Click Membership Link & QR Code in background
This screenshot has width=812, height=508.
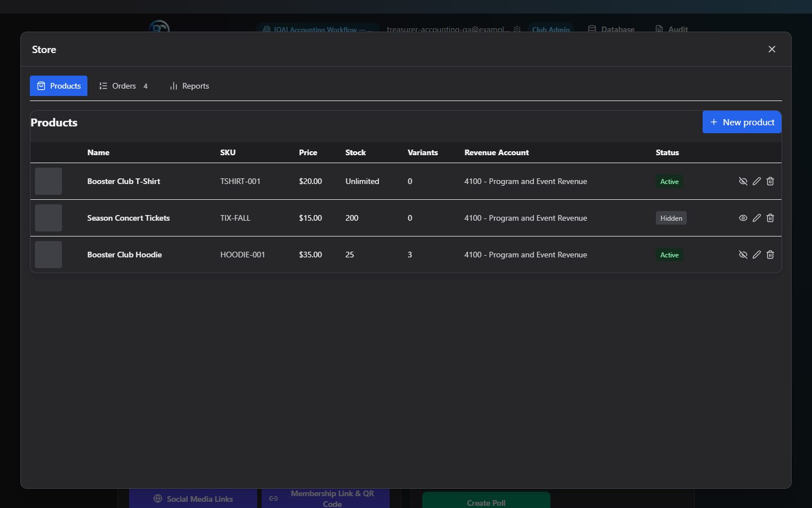tap(325, 498)
